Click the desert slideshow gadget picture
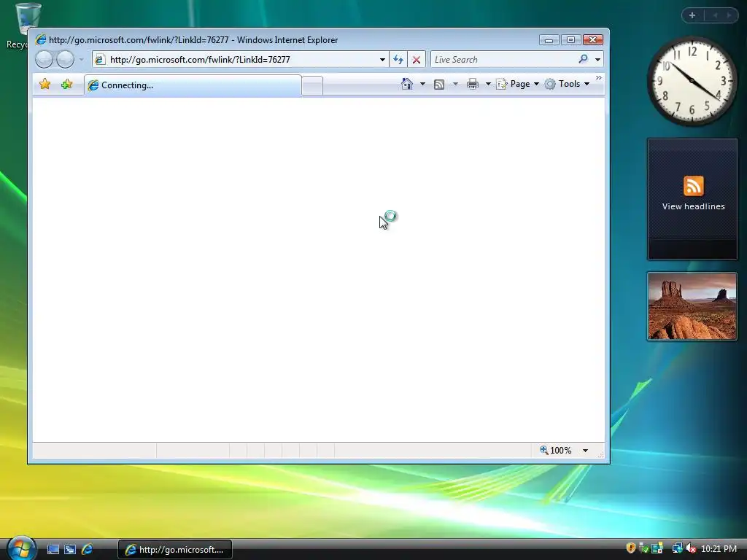This screenshot has width=747, height=560. coord(692,306)
